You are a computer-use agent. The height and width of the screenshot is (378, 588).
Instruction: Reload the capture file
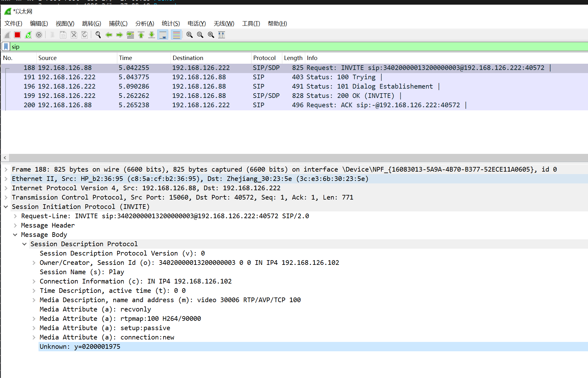(x=84, y=35)
